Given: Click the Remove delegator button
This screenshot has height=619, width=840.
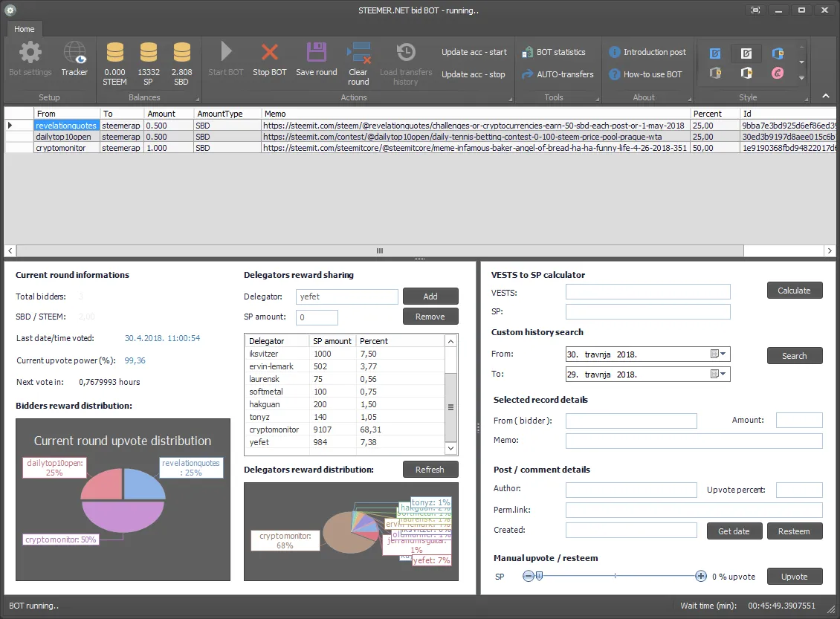Looking at the screenshot, I should click(x=430, y=317).
